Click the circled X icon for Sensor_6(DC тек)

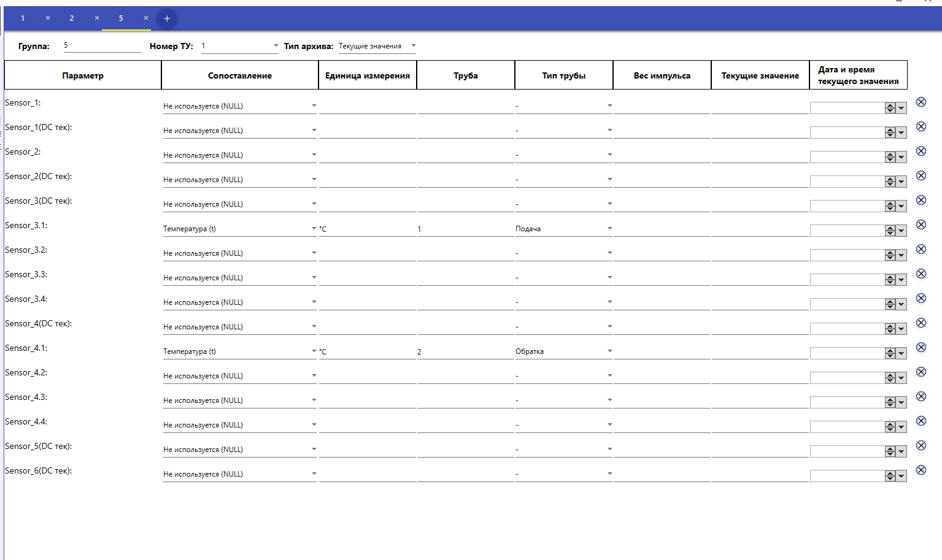point(921,470)
